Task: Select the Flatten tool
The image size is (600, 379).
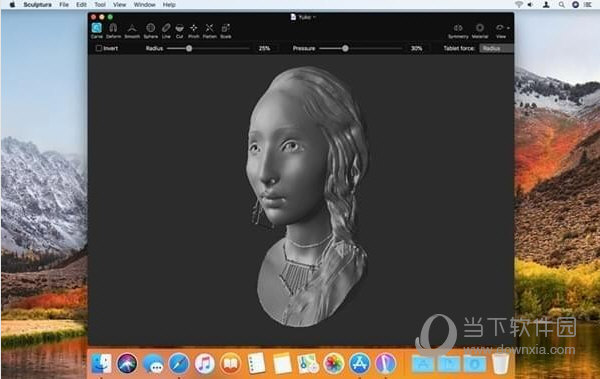Action: [x=210, y=31]
